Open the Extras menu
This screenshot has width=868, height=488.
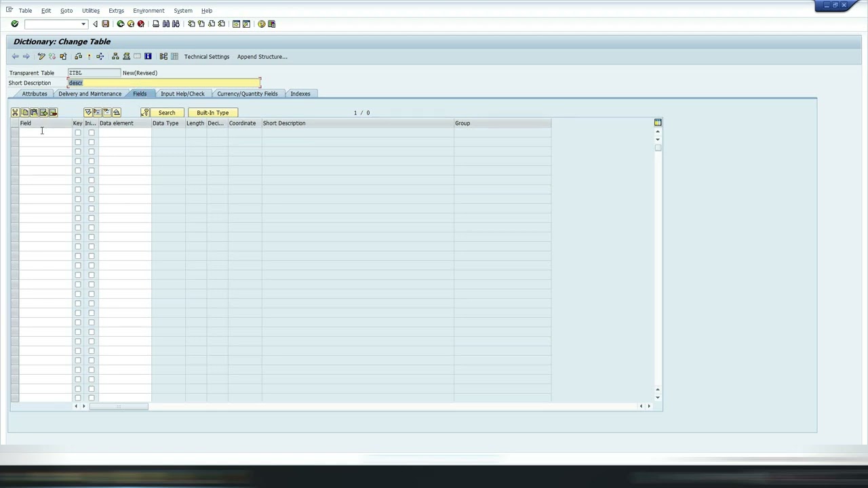(116, 11)
